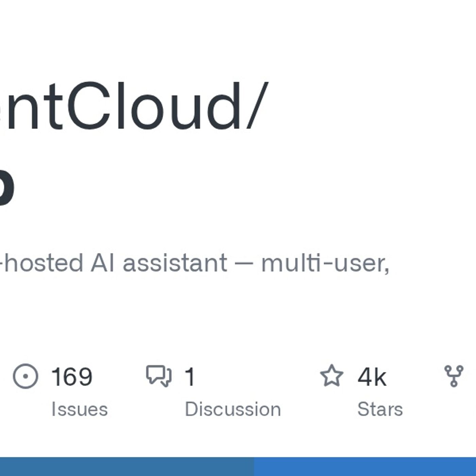Select the discussion count number 1
The width and height of the screenshot is (476, 476).
click(190, 377)
